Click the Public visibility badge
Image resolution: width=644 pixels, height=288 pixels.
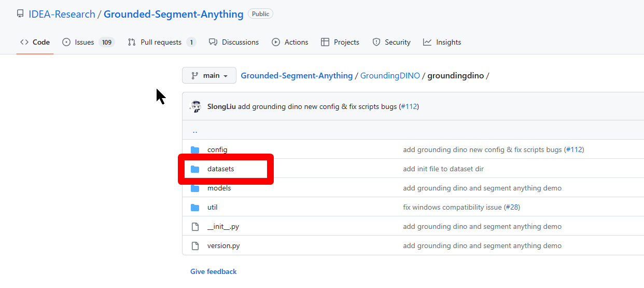260,14
